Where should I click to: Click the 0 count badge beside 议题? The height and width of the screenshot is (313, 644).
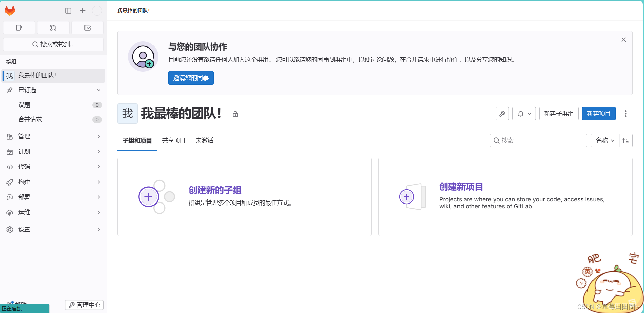97,105
